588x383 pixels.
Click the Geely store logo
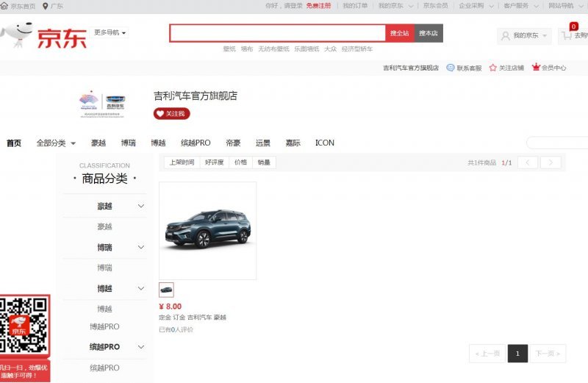pos(102,104)
